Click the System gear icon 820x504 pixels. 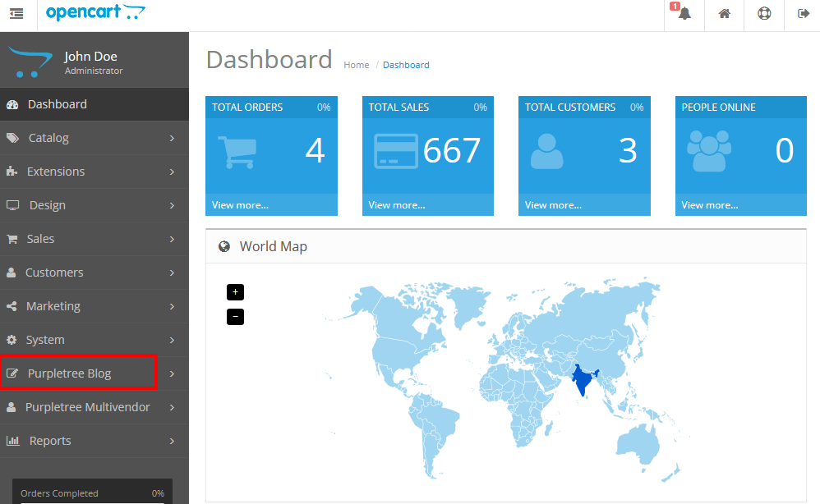click(12, 340)
